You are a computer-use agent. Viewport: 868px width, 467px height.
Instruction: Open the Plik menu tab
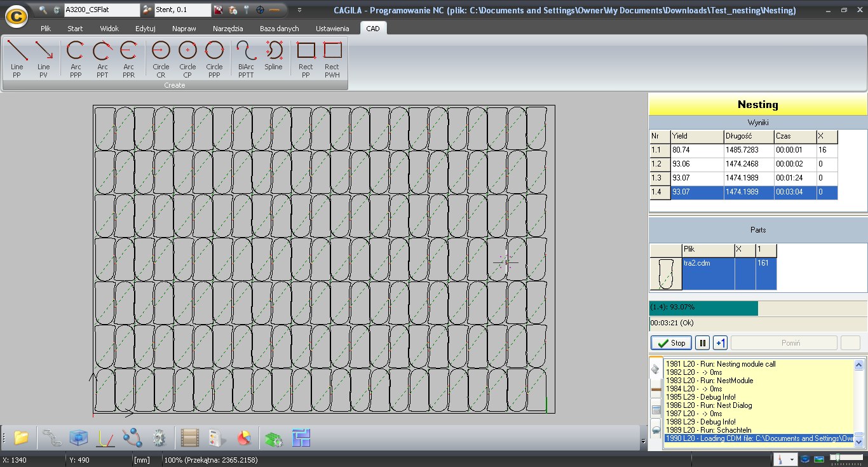click(46, 29)
